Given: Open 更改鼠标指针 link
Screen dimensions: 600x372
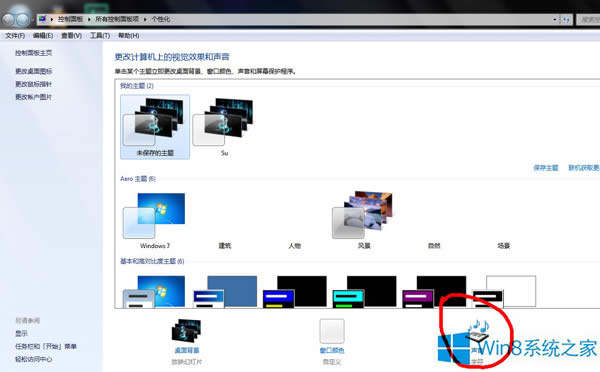Looking at the screenshot, I should pyautogui.click(x=34, y=84).
